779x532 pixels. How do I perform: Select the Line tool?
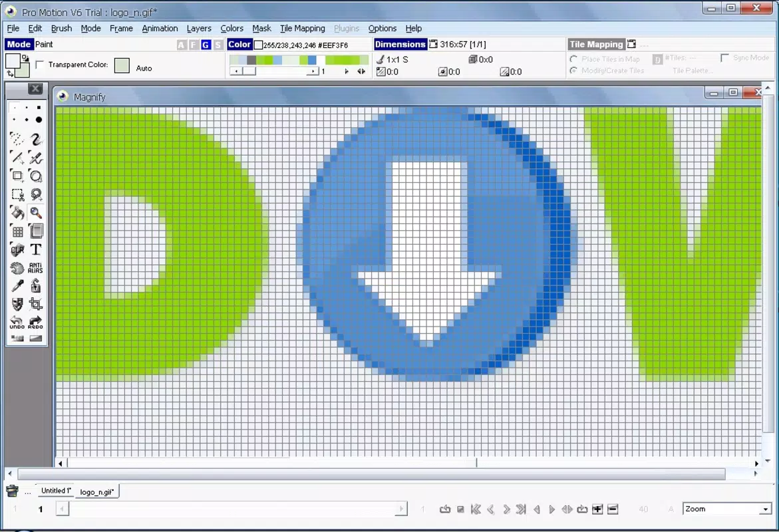tap(17, 158)
